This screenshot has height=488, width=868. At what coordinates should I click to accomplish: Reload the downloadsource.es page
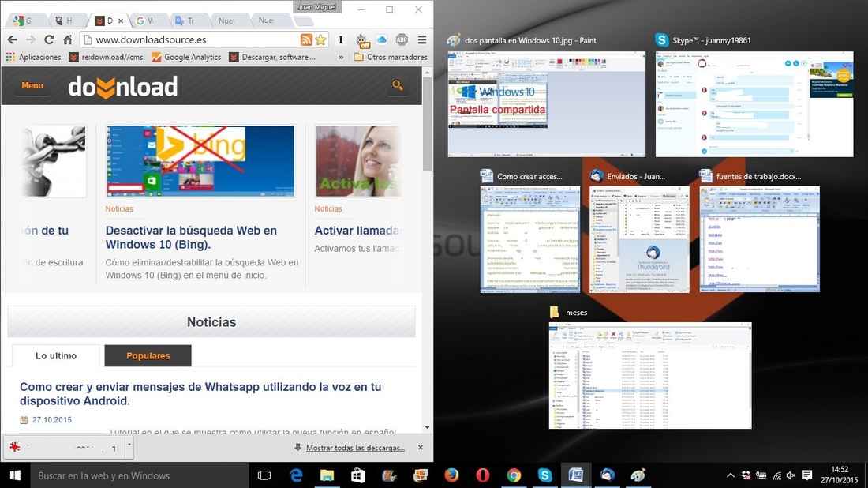(x=49, y=39)
